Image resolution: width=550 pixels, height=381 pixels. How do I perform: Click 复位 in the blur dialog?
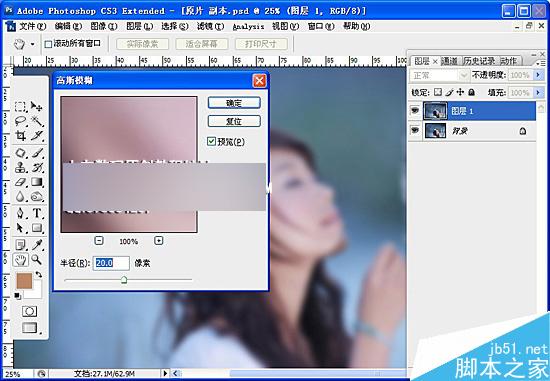(x=234, y=121)
